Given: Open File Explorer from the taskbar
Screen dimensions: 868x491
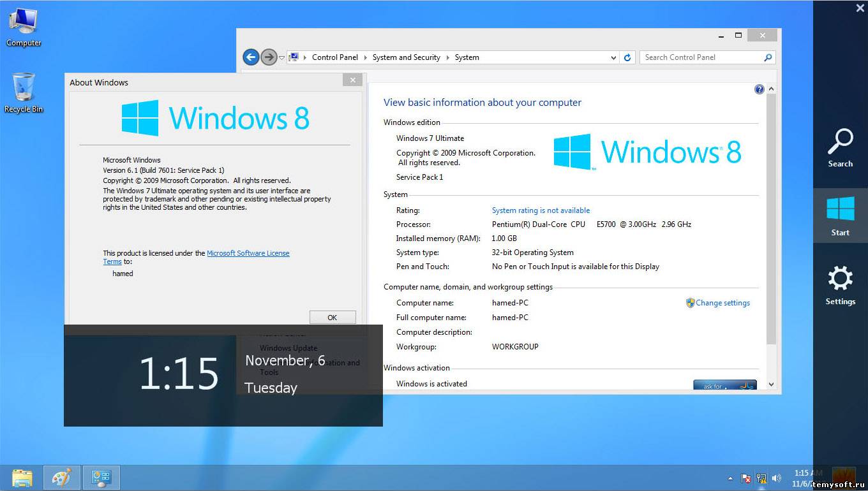Looking at the screenshot, I should click(22, 478).
